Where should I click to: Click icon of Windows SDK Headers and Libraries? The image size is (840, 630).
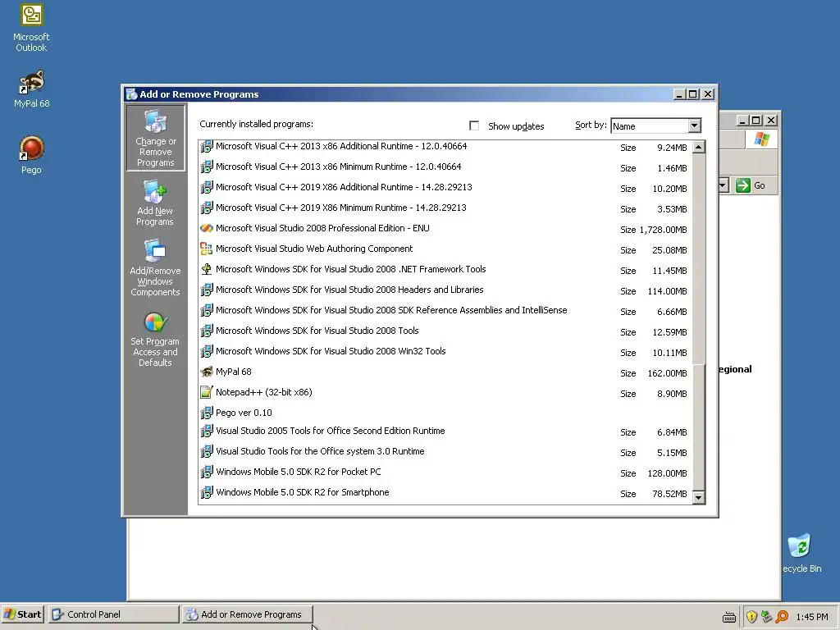click(x=206, y=290)
